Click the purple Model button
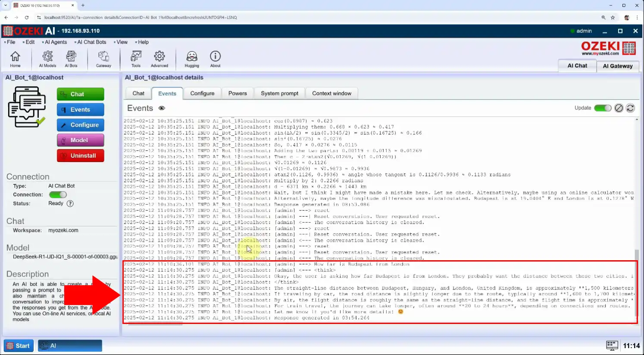This screenshot has width=644, height=355. 81,140
